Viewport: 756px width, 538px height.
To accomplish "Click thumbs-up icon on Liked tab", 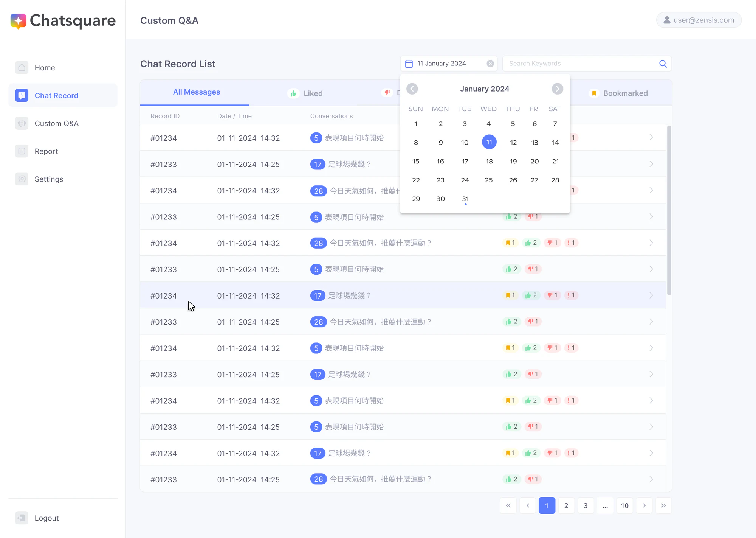I will (x=293, y=93).
